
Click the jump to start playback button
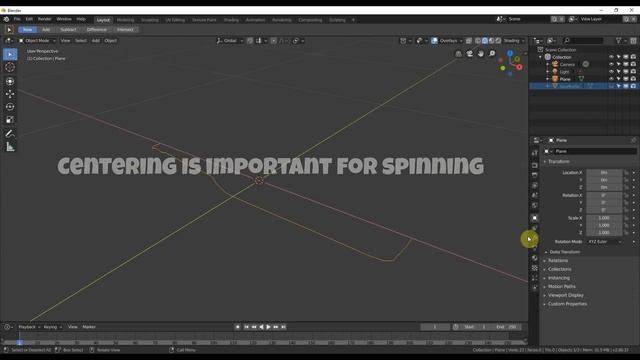click(246, 327)
